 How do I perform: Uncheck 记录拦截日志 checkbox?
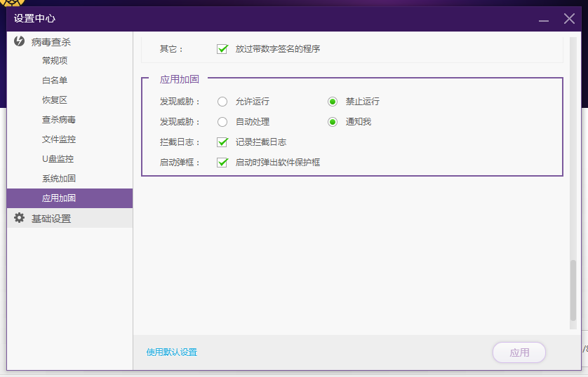click(x=222, y=142)
